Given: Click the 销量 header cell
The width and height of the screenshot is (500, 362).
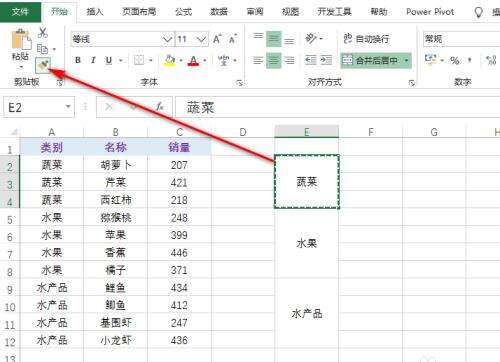Looking at the screenshot, I should pos(179,147).
